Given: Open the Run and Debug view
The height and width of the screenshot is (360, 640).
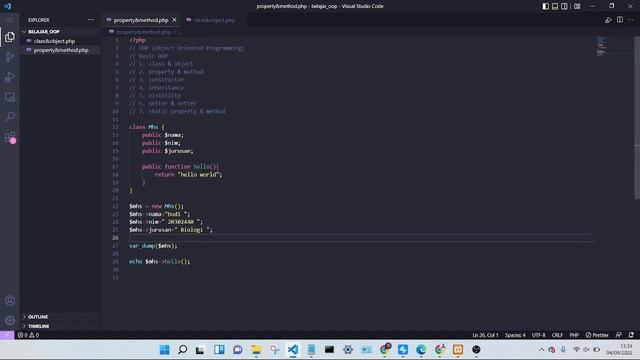Looking at the screenshot, I should [10, 77].
